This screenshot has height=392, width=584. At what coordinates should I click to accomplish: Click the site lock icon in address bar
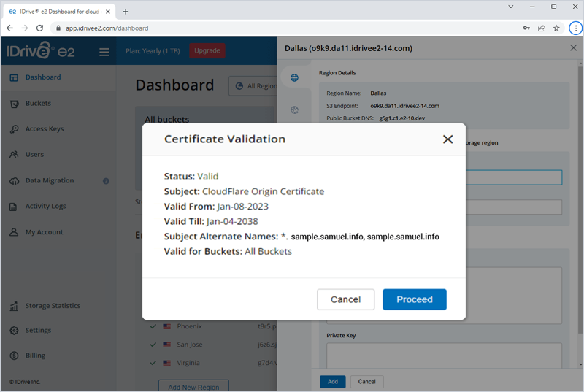click(x=58, y=28)
